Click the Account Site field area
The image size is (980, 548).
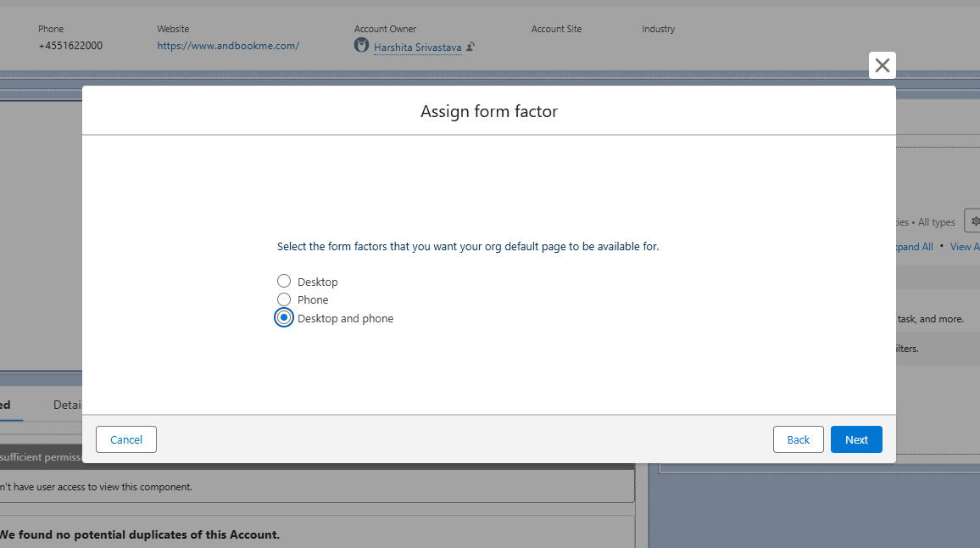pyautogui.click(x=556, y=38)
